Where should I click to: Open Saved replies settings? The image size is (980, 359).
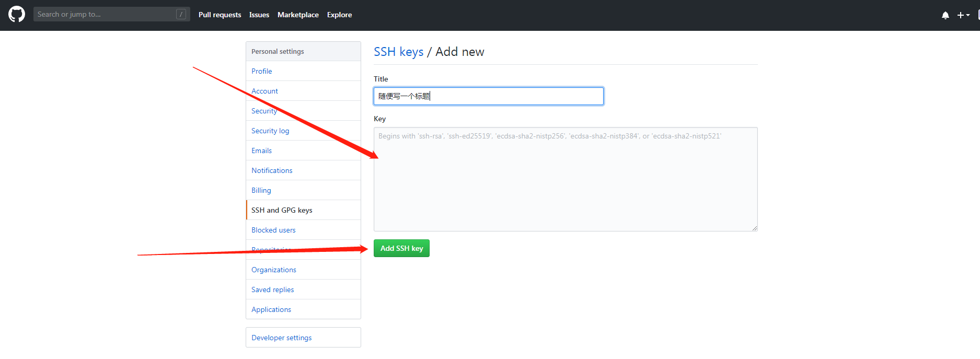pyautogui.click(x=303, y=289)
